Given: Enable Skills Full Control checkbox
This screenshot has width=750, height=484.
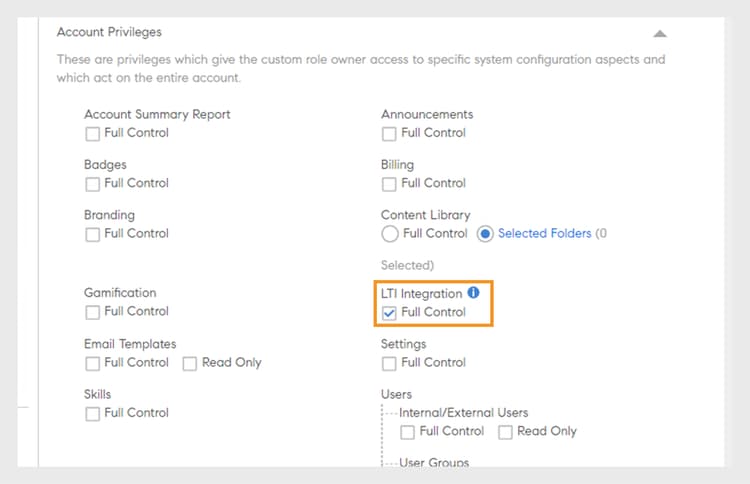Looking at the screenshot, I should (x=93, y=413).
